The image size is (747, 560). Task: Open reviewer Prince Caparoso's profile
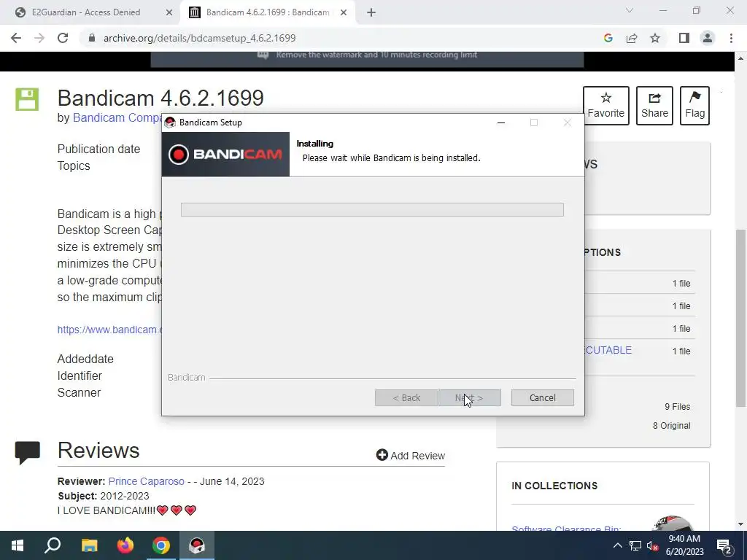pyautogui.click(x=146, y=481)
